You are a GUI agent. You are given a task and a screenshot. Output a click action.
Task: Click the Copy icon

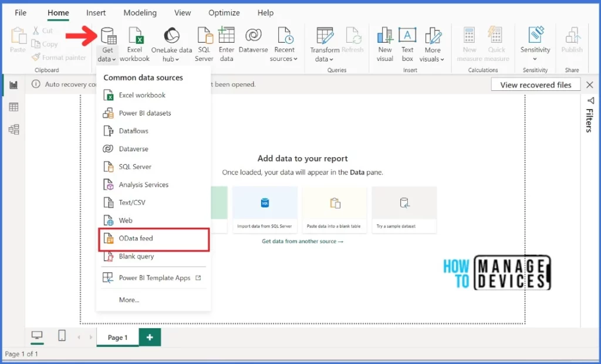point(36,44)
